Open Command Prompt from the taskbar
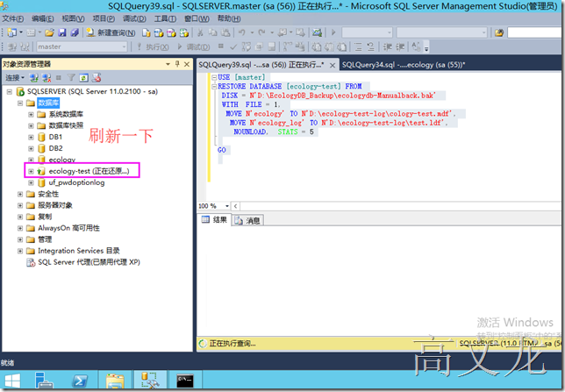Screen dimensions: 565x392 [x=185, y=381]
